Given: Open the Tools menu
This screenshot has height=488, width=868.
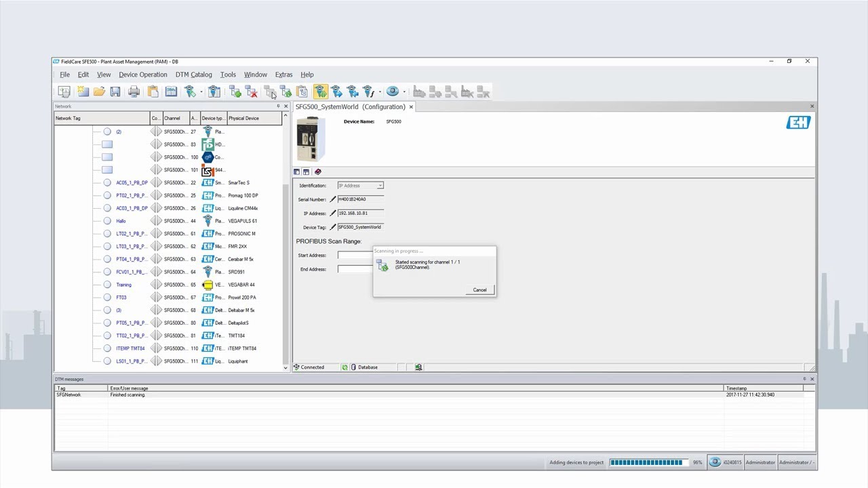Looking at the screenshot, I should pos(228,75).
